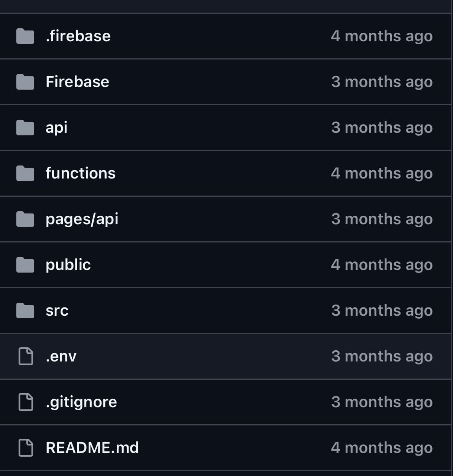Click the pages/api folder icon

coord(25,219)
